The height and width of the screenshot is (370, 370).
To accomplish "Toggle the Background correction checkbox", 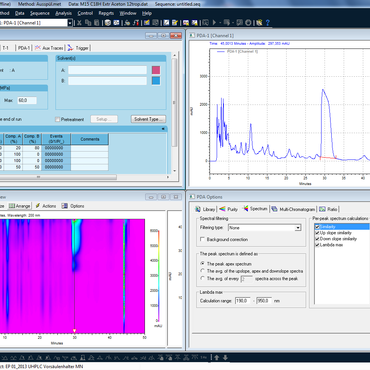I will (x=202, y=239).
